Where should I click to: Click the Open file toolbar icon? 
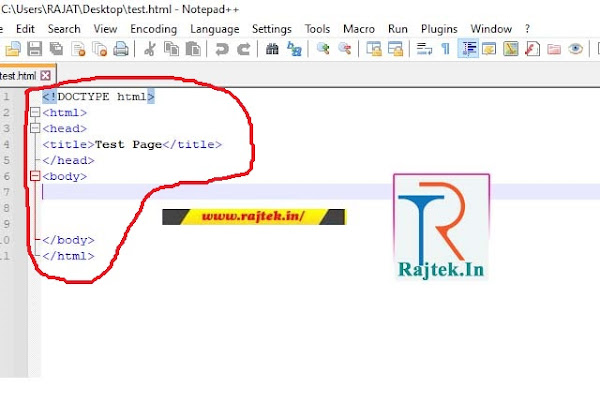[13, 49]
